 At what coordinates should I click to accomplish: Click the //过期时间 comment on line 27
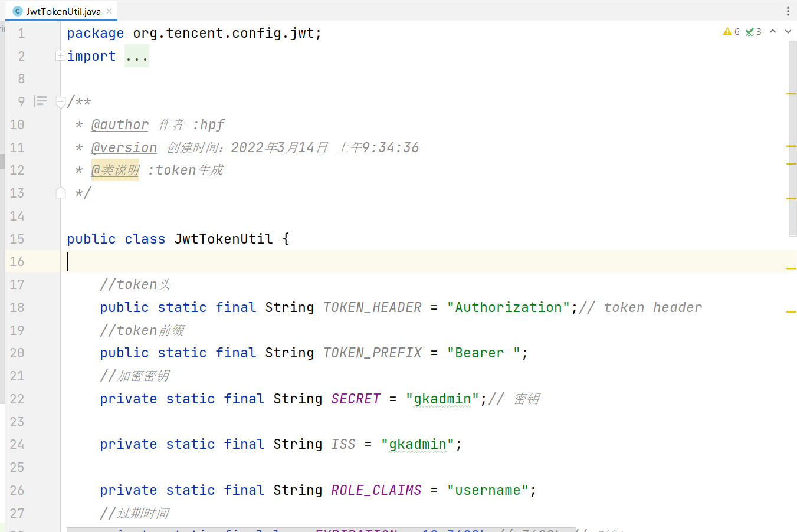tap(135, 513)
